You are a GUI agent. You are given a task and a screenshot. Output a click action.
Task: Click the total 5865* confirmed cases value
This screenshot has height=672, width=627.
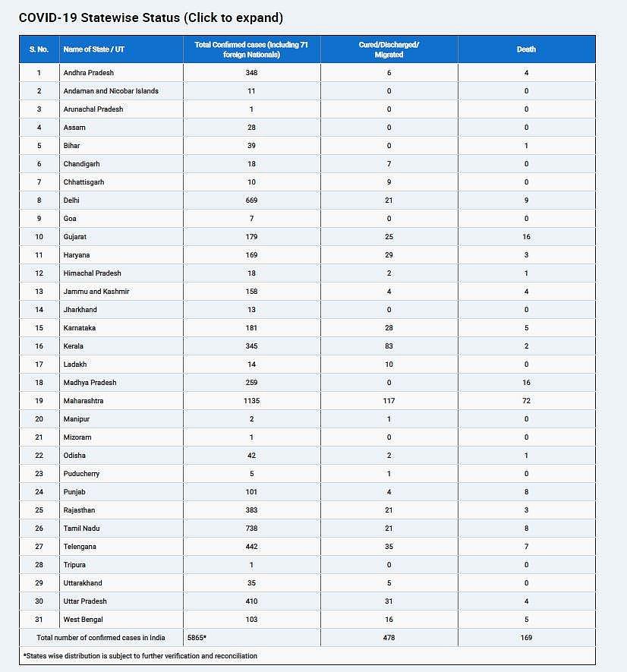[x=195, y=638]
